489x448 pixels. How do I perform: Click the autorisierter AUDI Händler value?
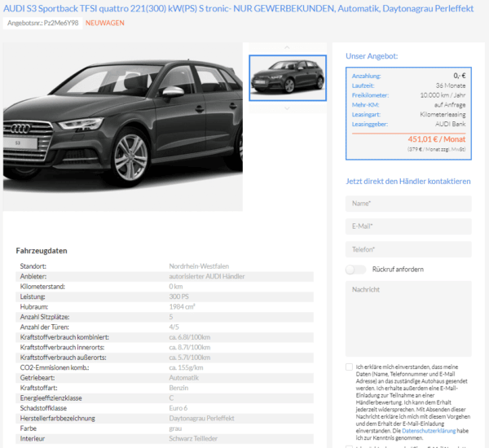point(207,276)
